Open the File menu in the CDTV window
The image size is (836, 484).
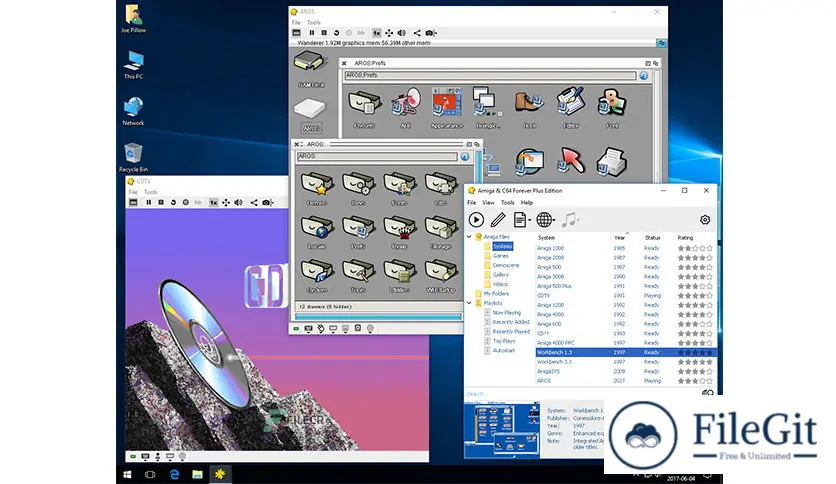coord(133,192)
